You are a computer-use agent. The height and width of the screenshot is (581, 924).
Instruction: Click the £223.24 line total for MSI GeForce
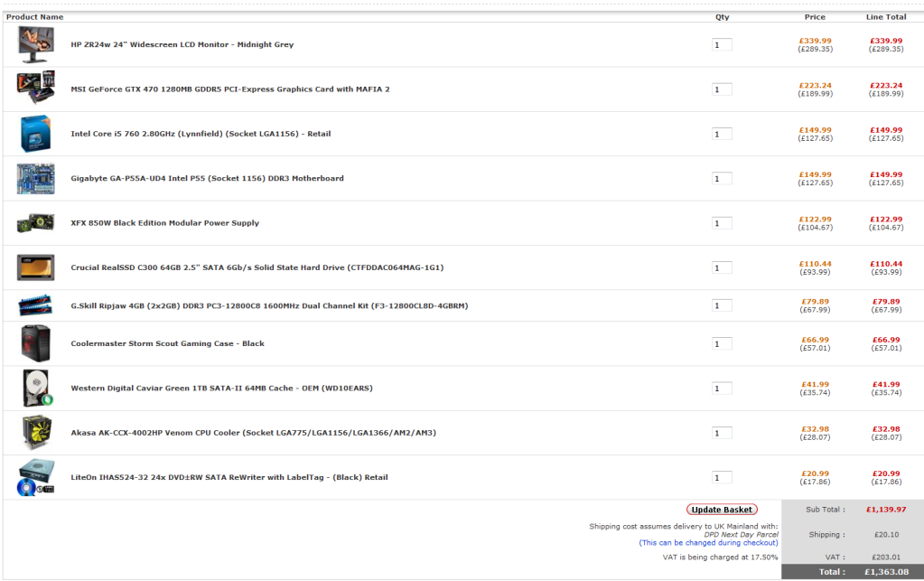[886, 86]
